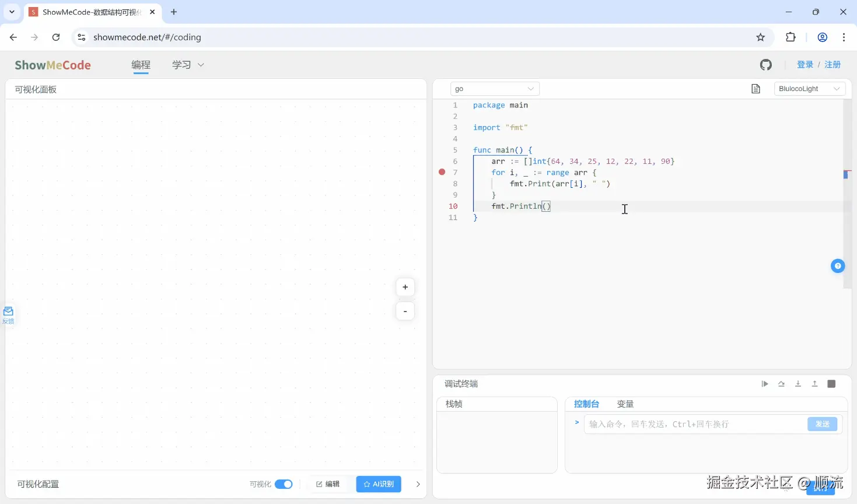Click the 'package main' code line
Viewport: 857px width, 504px height.
pos(501,106)
